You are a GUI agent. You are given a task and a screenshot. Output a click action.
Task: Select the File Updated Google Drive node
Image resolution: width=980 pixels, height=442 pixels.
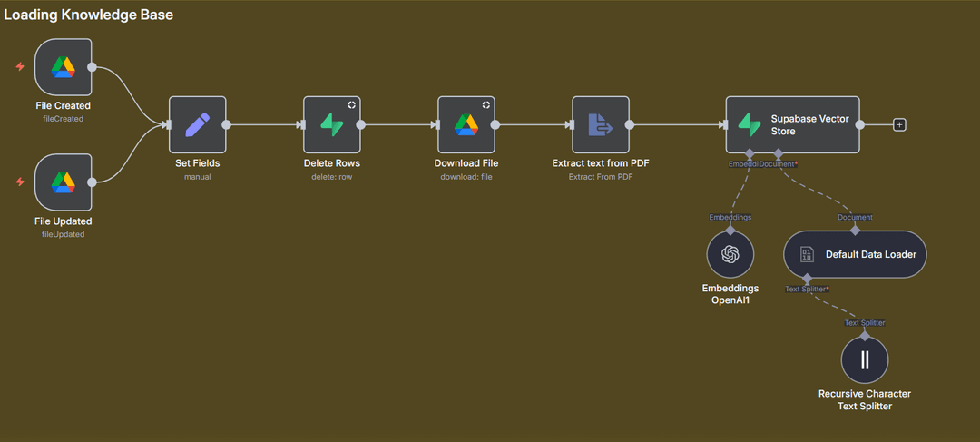(x=63, y=182)
